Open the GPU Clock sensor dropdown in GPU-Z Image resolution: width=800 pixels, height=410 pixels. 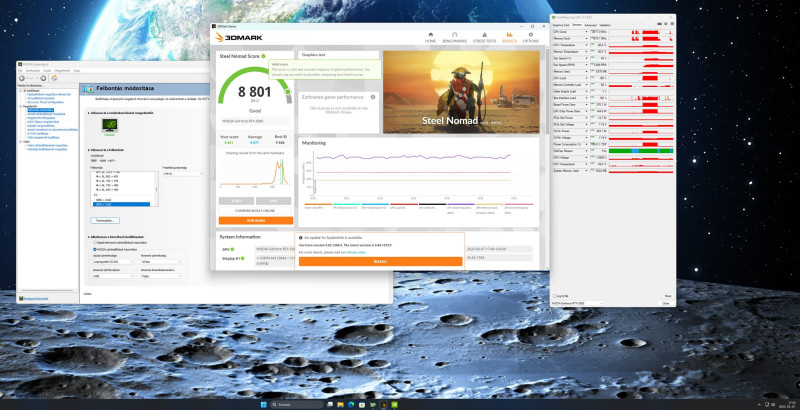(x=587, y=32)
